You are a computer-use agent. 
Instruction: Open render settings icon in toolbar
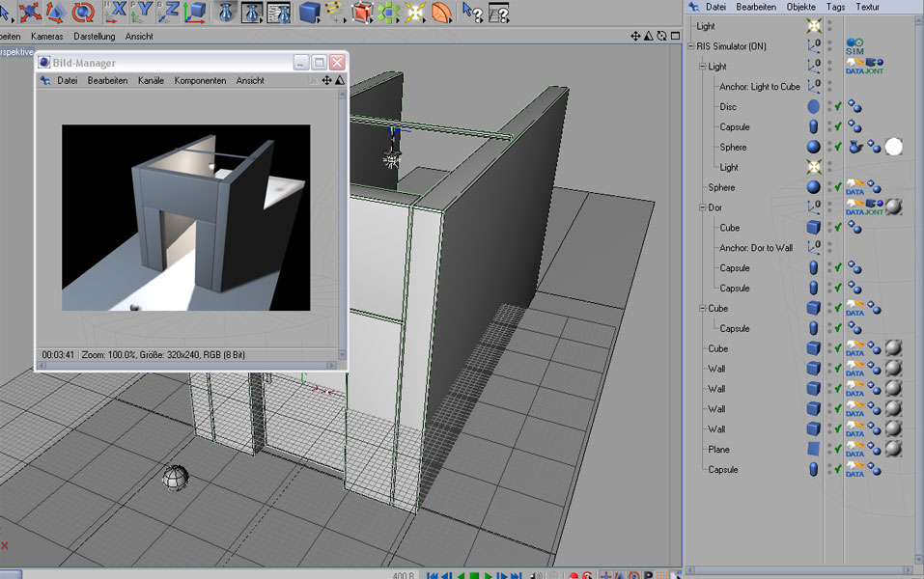coord(279,12)
